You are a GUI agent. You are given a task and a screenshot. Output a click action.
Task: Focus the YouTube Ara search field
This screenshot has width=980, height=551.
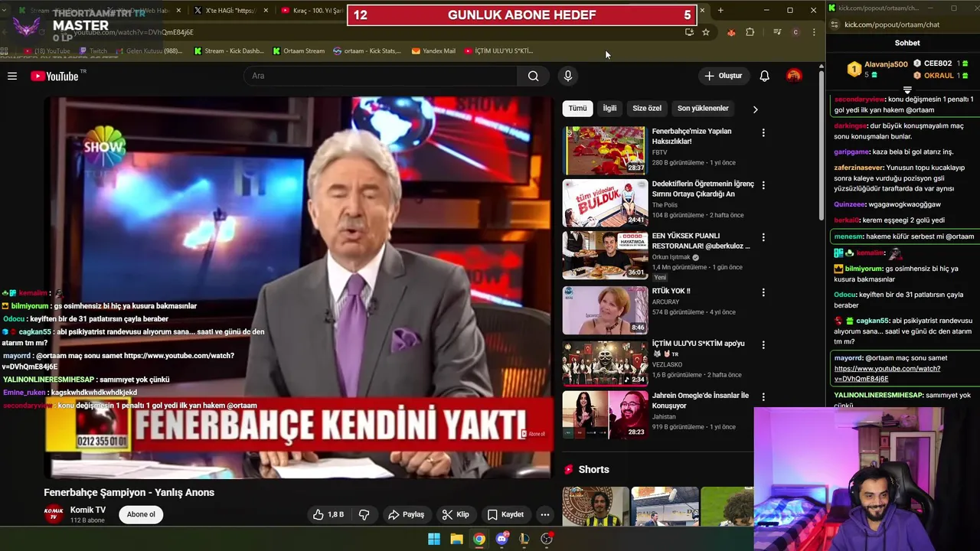pyautogui.click(x=381, y=76)
